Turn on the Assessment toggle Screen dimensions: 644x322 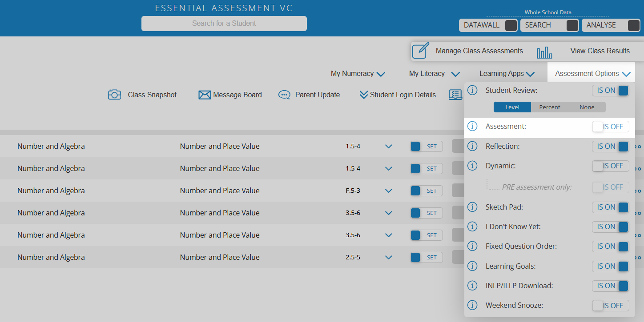(611, 127)
